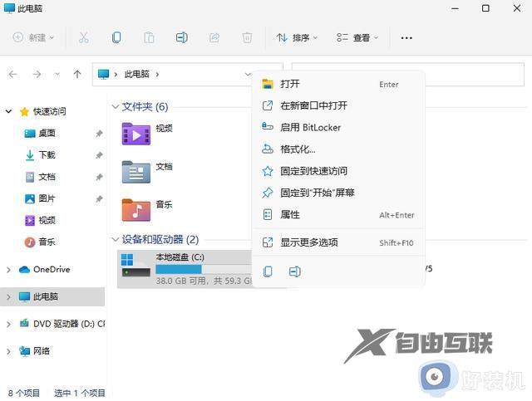Click the Delete trash icon in toolbar
This screenshot has width=532, height=401.
pyautogui.click(x=247, y=37)
